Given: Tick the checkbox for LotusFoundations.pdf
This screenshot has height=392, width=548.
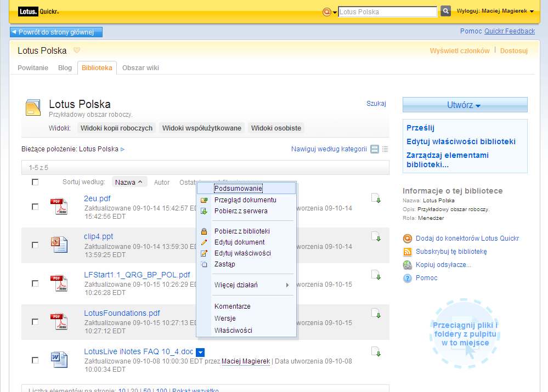Looking at the screenshot, I should click(35, 322).
